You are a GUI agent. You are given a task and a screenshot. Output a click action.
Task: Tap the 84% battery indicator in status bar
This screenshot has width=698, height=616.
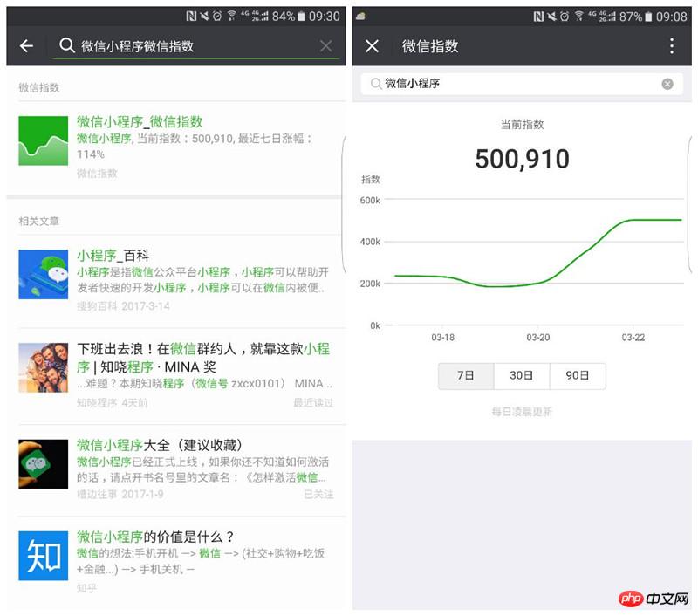pos(289,17)
